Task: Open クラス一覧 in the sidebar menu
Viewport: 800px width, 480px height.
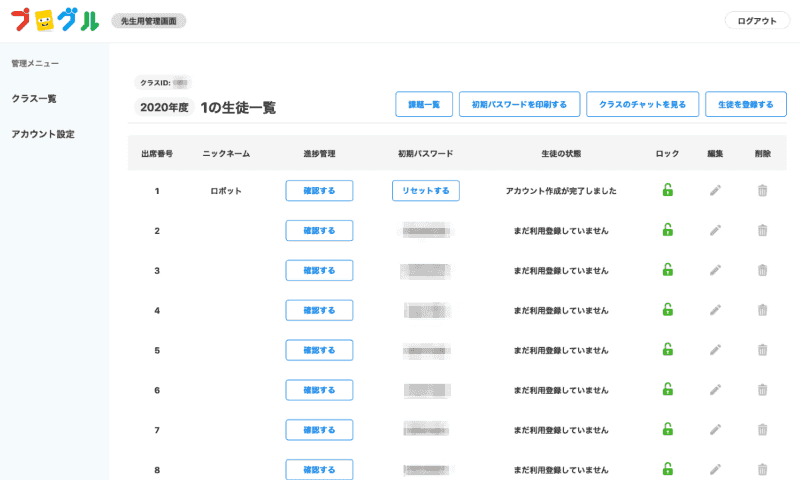Action: click(x=34, y=98)
